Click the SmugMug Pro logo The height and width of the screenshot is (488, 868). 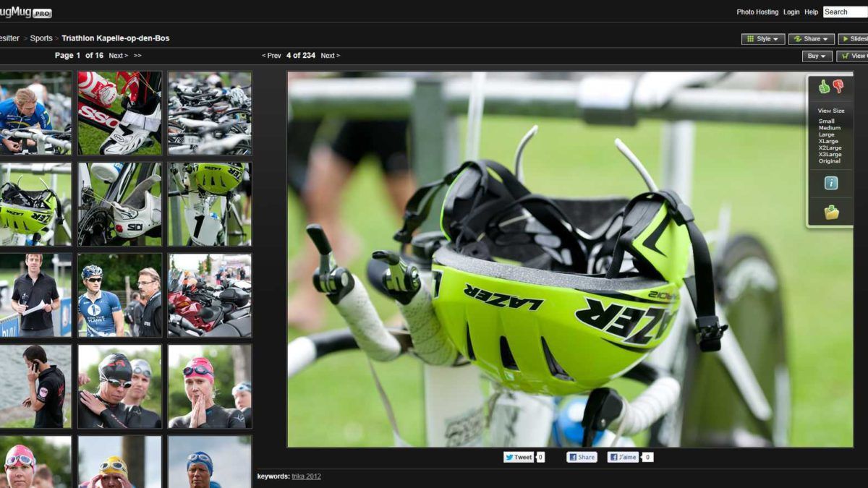tap(26, 12)
